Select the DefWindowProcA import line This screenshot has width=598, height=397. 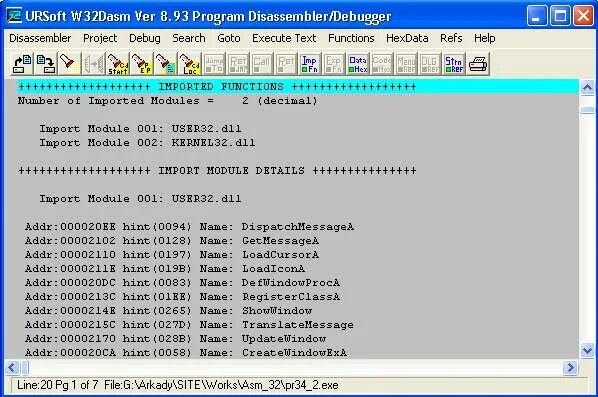click(x=182, y=283)
